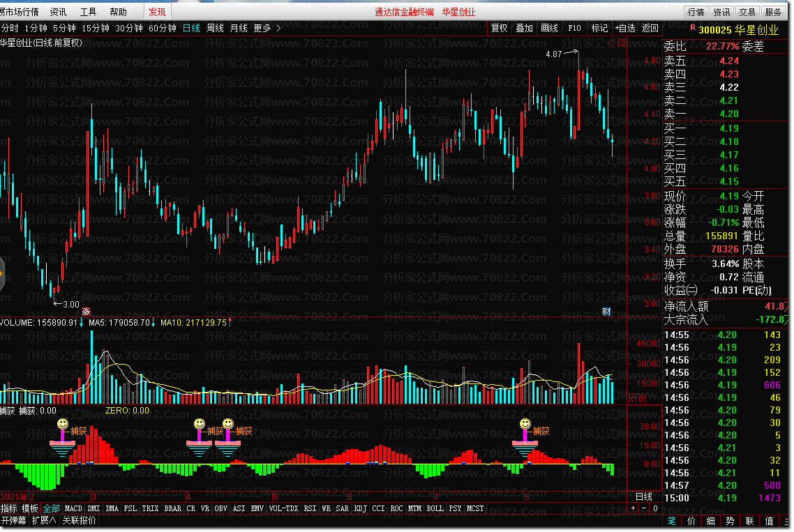This screenshot has width=794, height=532.
Task: Click the > arrow after 更多
Action: [x=278, y=29]
